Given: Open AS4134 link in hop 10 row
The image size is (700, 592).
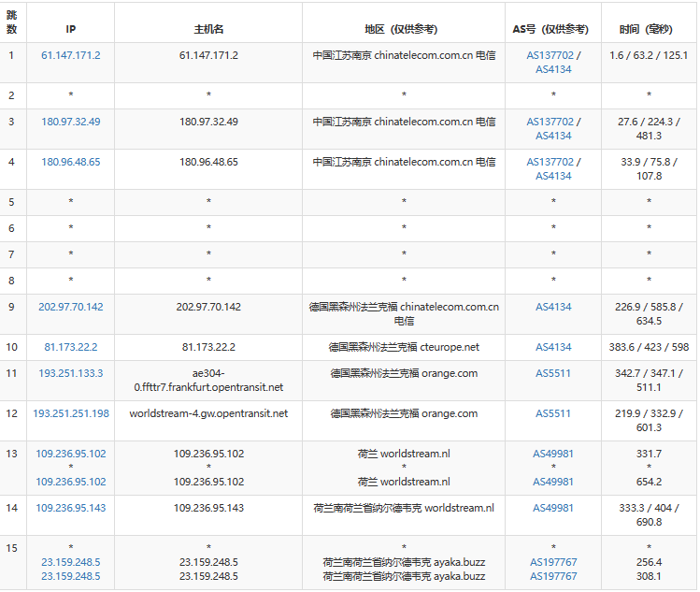Looking at the screenshot, I should (553, 347).
